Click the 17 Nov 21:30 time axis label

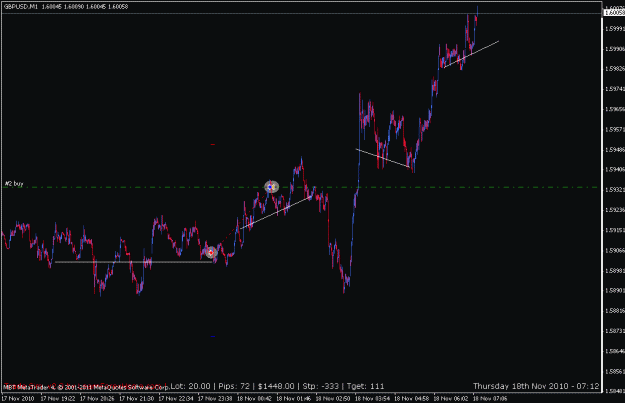tap(136, 398)
